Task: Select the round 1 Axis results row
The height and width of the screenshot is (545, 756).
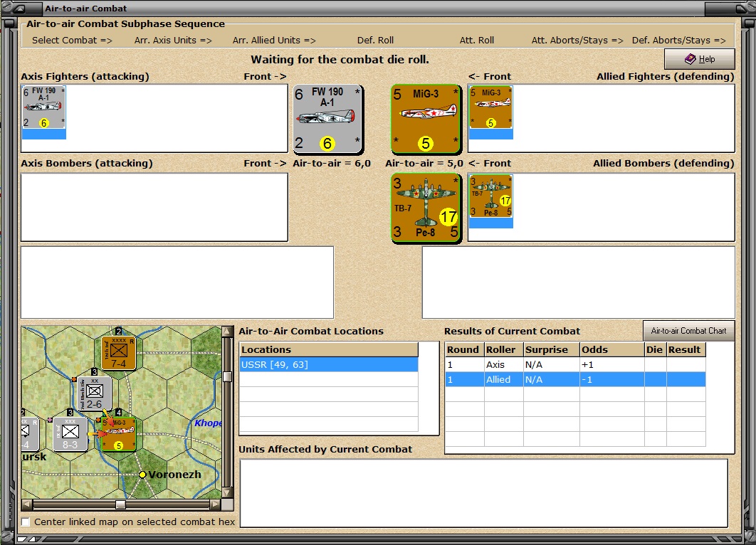Action: 575,365
